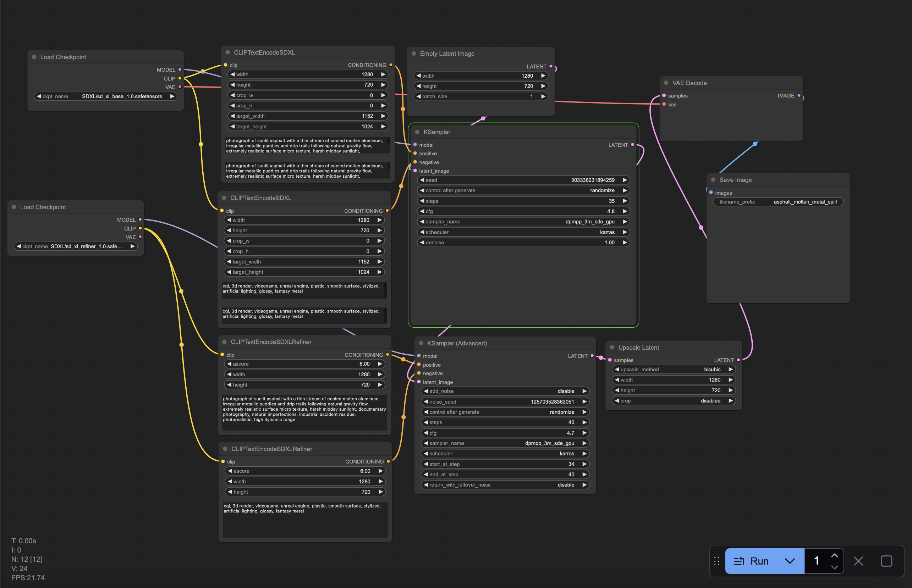Screen dimensions: 912x588
Task: Open ckpt_name selector for sd_xl_base checkpoint
Action: 105,96
